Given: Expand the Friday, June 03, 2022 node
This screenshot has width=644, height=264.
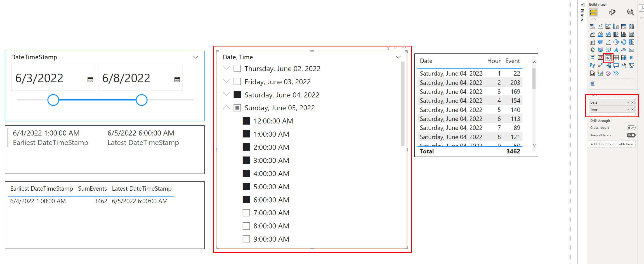Looking at the screenshot, I should (227, 81).
